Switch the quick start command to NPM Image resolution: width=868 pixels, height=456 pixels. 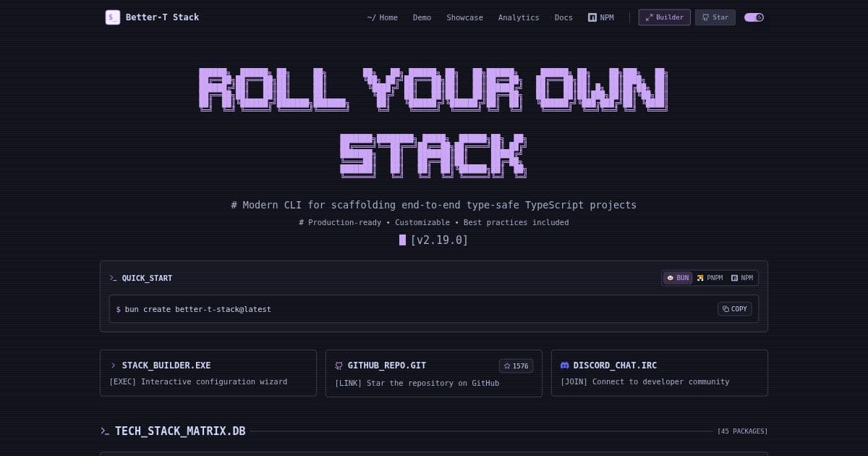(x=743, y=278)
